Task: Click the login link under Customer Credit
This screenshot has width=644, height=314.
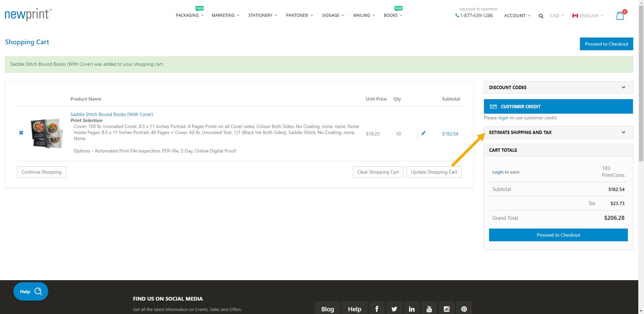Action: (503, 118)
